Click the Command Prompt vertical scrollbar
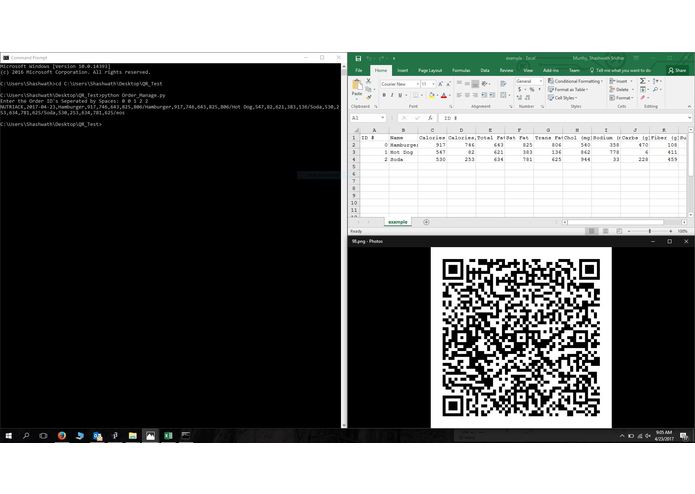This screenshot has height=494, width=695. tap(344, 246)
